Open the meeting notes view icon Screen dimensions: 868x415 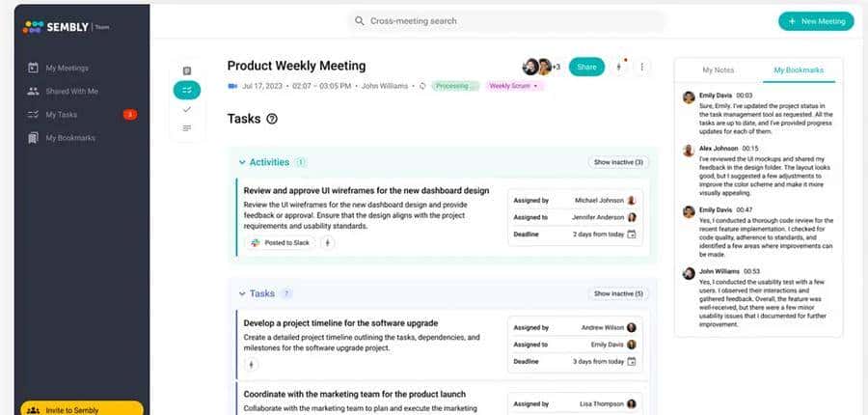click(x=187, y=70)
